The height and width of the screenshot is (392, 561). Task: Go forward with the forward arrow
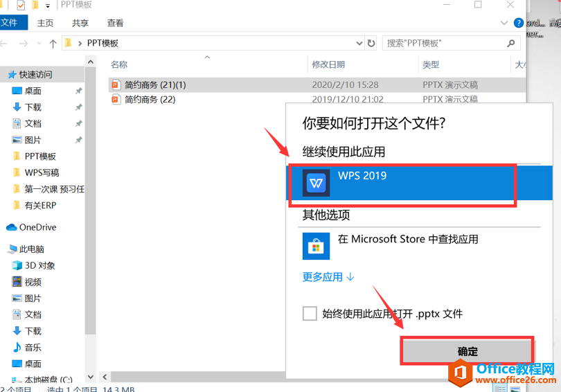point(24,44)
